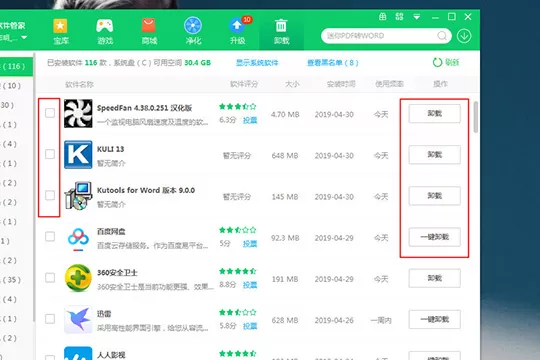The image size is (540, 360).
Task: Click the software list vertical scrollbar
Action: 476,117
